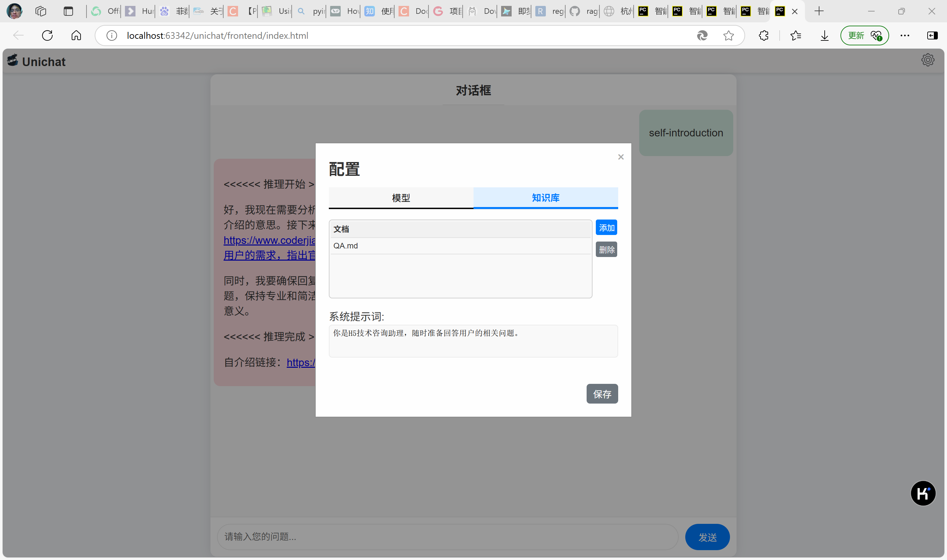Screen dimensions: 947x560
Task: Open the favorites list icon
Action: pos(796,35)
